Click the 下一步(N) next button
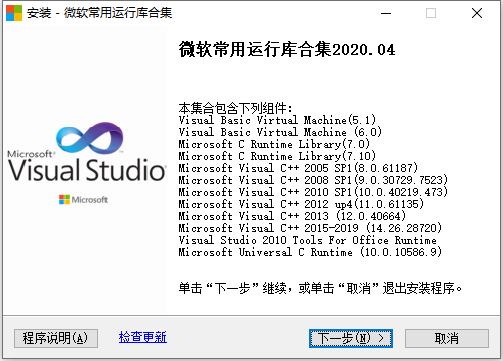503x361 pixels. pyautogui.click(x=351, y=338)
